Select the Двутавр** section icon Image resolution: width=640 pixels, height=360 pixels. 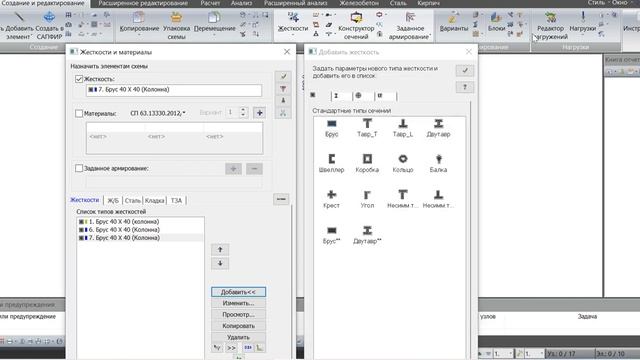pos(367,235)
